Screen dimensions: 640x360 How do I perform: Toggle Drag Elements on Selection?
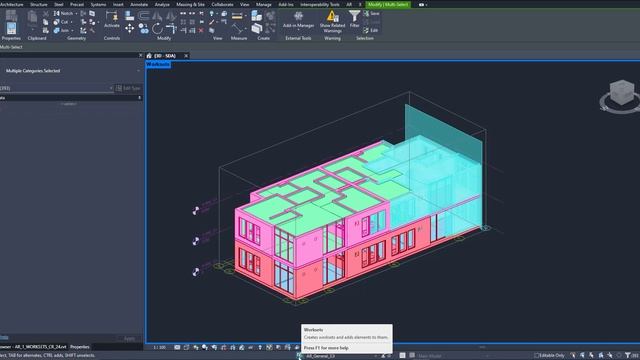click(x=610, y=356)
